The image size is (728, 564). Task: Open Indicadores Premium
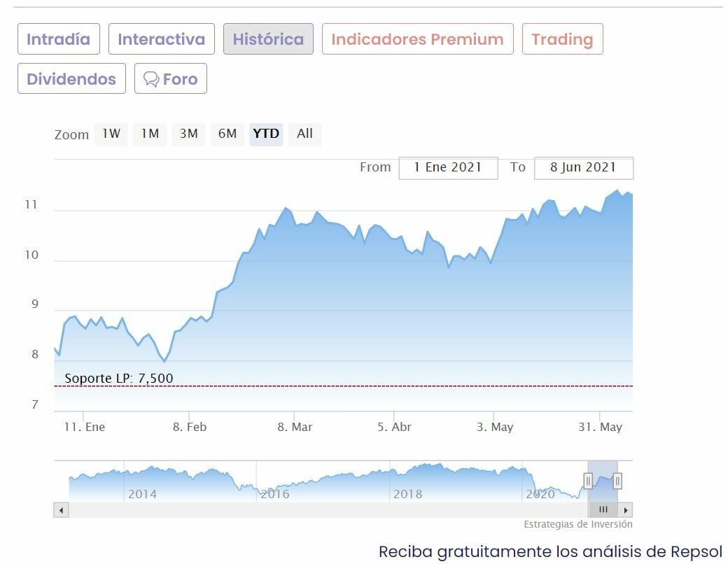[417, 38]
